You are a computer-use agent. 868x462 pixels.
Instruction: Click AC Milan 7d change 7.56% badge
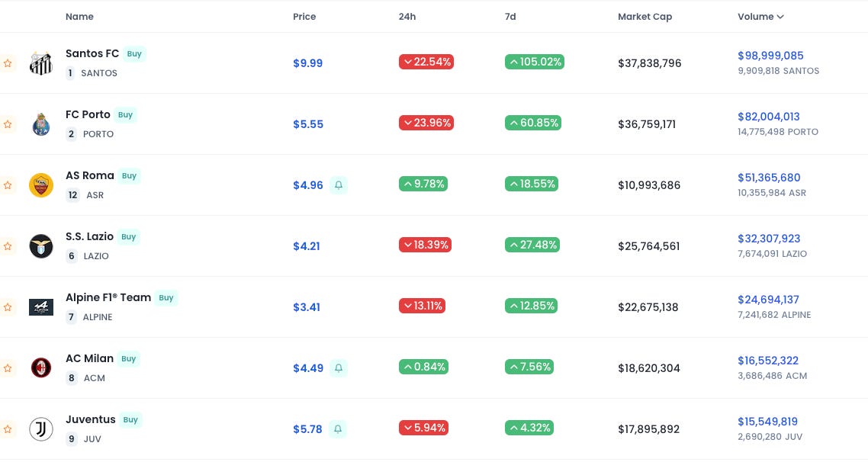[x=529, y=366]
